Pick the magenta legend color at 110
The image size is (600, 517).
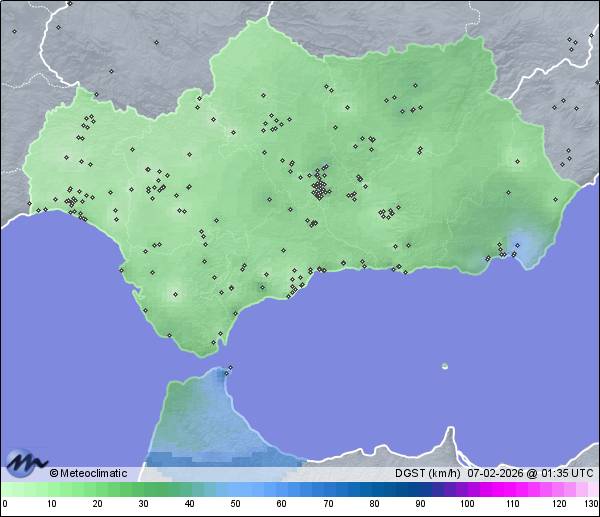click(x=512, y=489)
